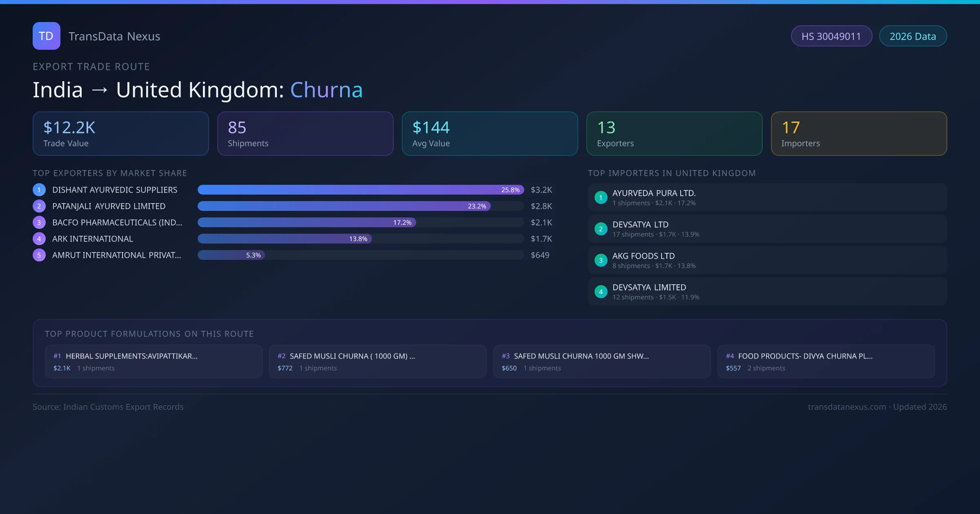Click green badge 4 beside Devsatya Limited
Viewport: 980px width, 514px height.
(601, 292)
